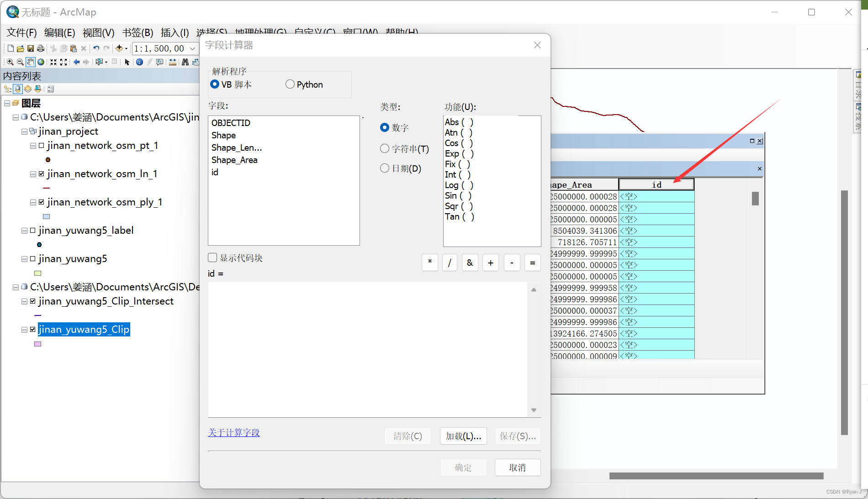Collapse the jinan_yuwang5_Clip_Intersect layer node

[x=24, y=301]
